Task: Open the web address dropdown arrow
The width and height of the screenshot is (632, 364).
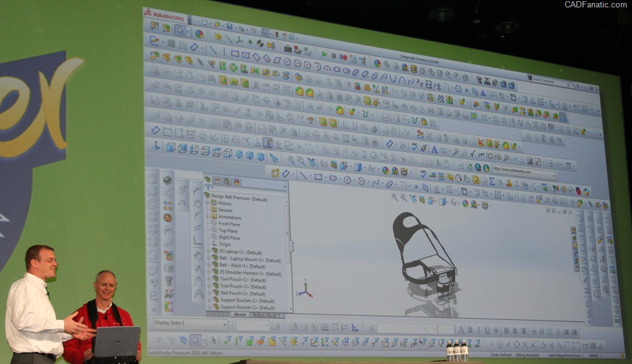Action: (x=554, y=176)
